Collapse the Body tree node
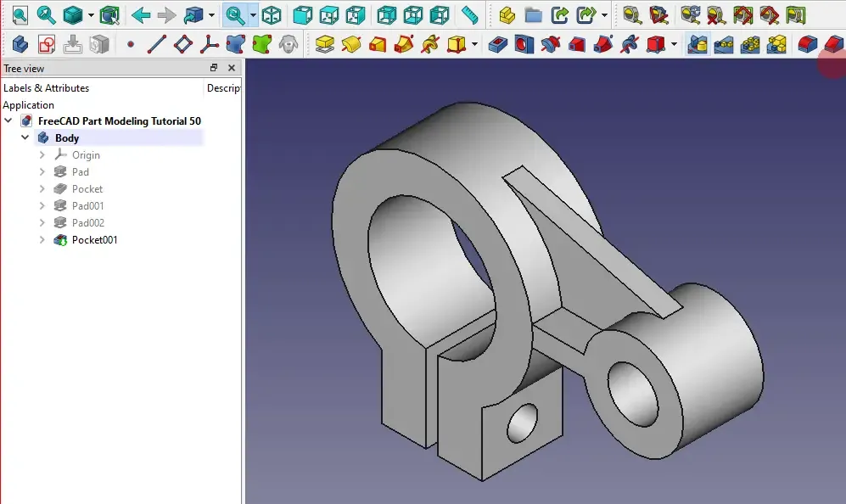The width and height of the screenshot is (846, 504). coord(25,138)
